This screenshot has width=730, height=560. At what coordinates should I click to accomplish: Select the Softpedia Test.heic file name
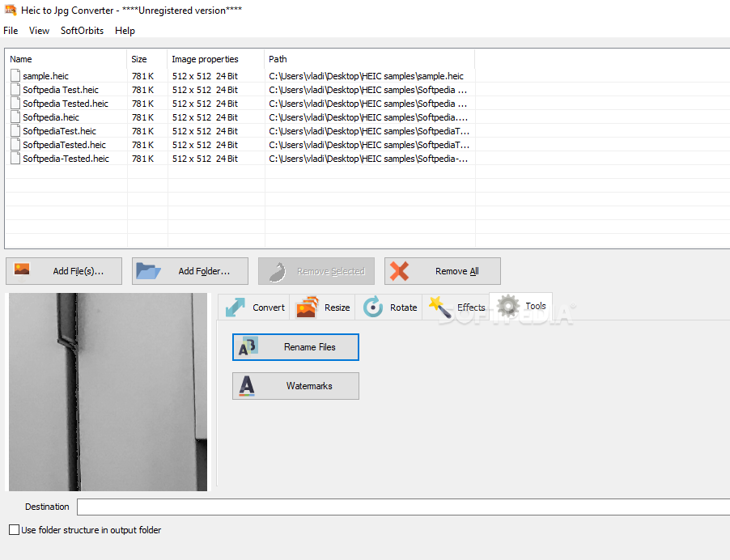point(61,90)
